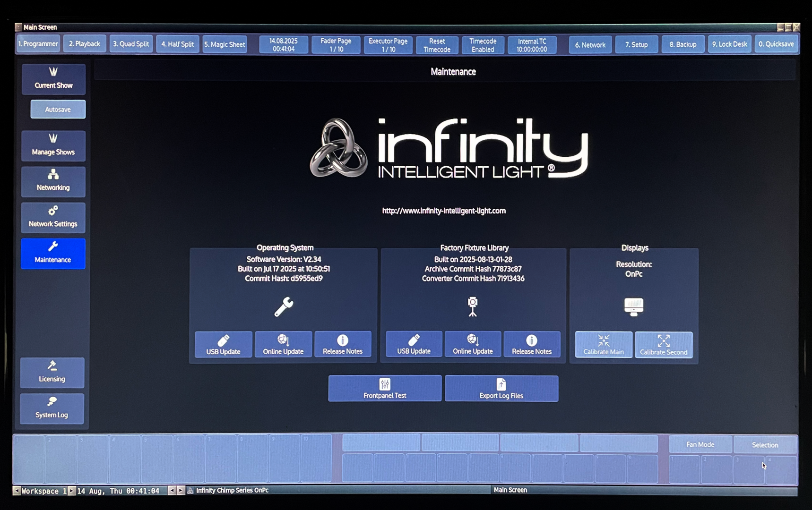Click the Selection button

[765, 444]
